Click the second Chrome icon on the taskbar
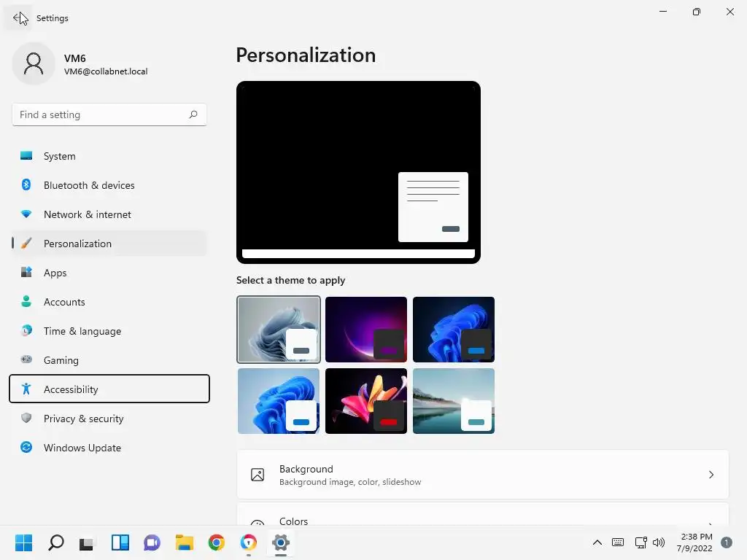 [248, 542]
